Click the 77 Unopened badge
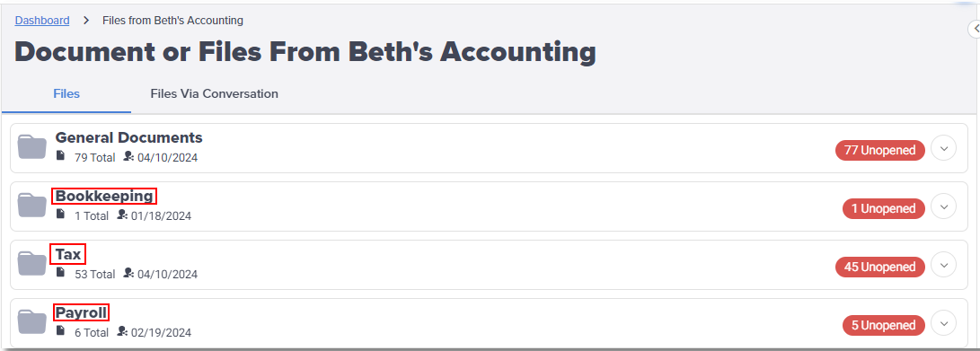980x351 pixels. (x=880, y=150)
